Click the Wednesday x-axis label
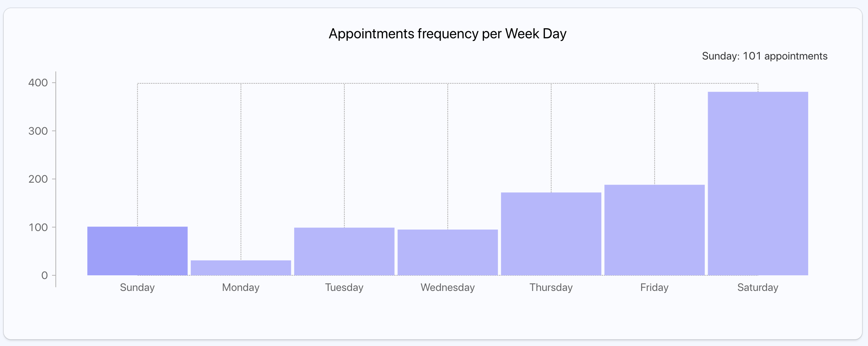 click(447, 287)
